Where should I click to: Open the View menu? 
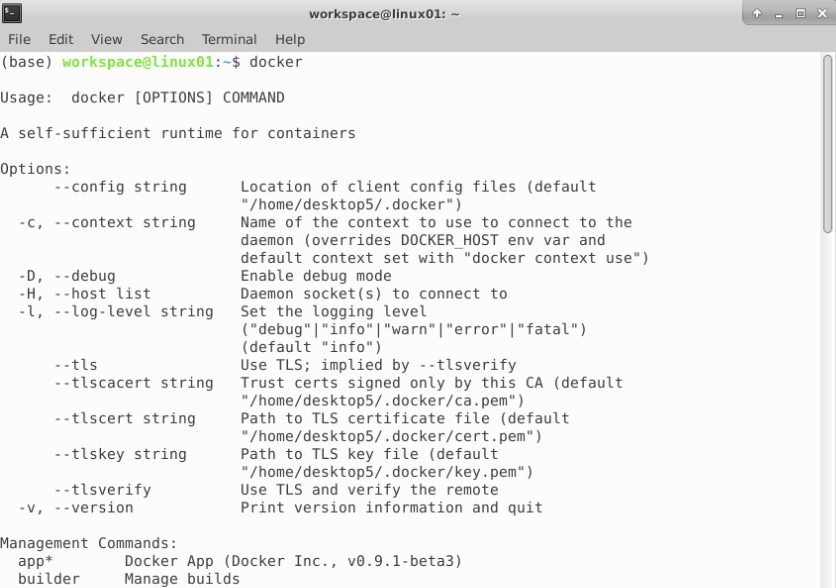tap(106, 39)
